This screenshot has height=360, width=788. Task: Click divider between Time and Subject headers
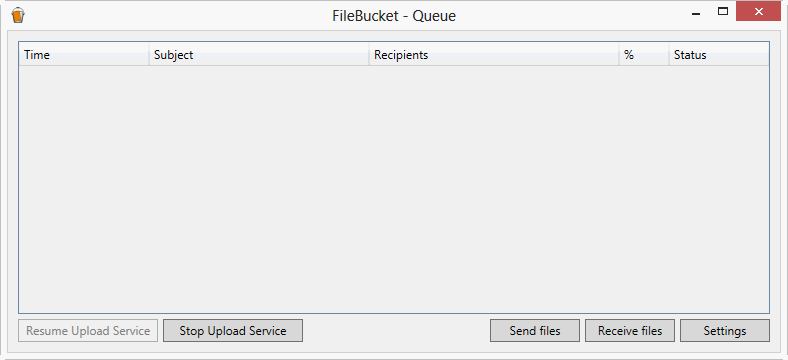tap(149, 54)
